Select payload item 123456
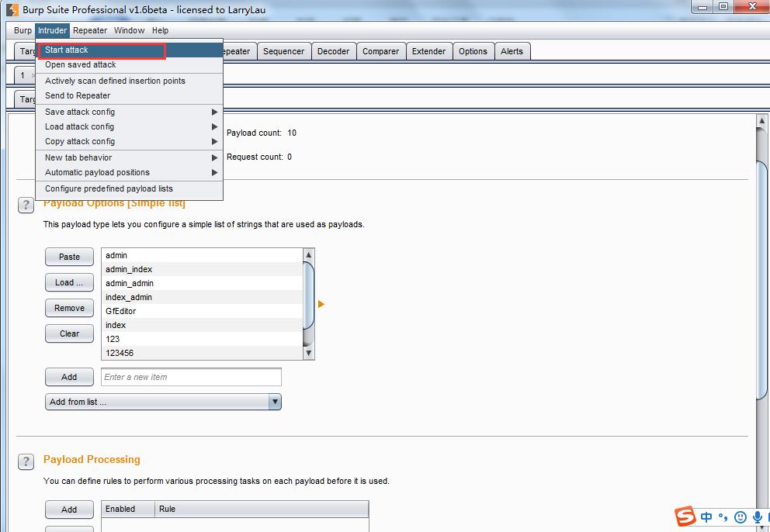770x532 pixels. tap(203, 353)
